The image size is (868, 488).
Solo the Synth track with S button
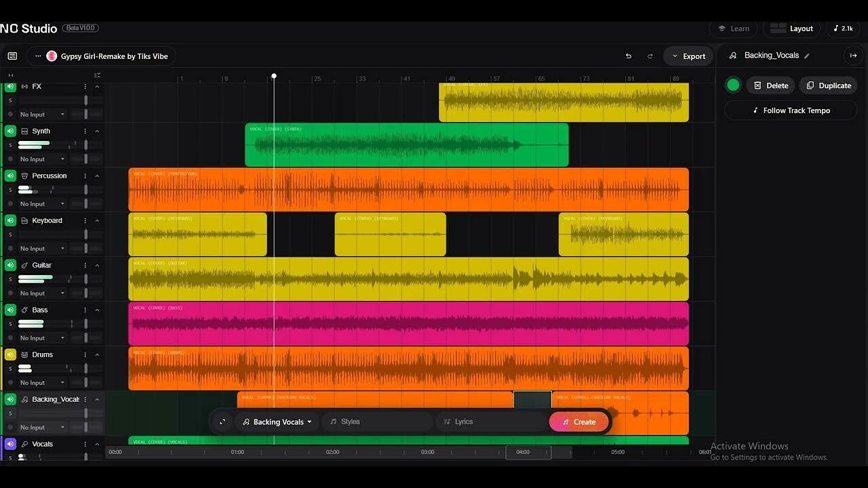click(x=10, y=145)
